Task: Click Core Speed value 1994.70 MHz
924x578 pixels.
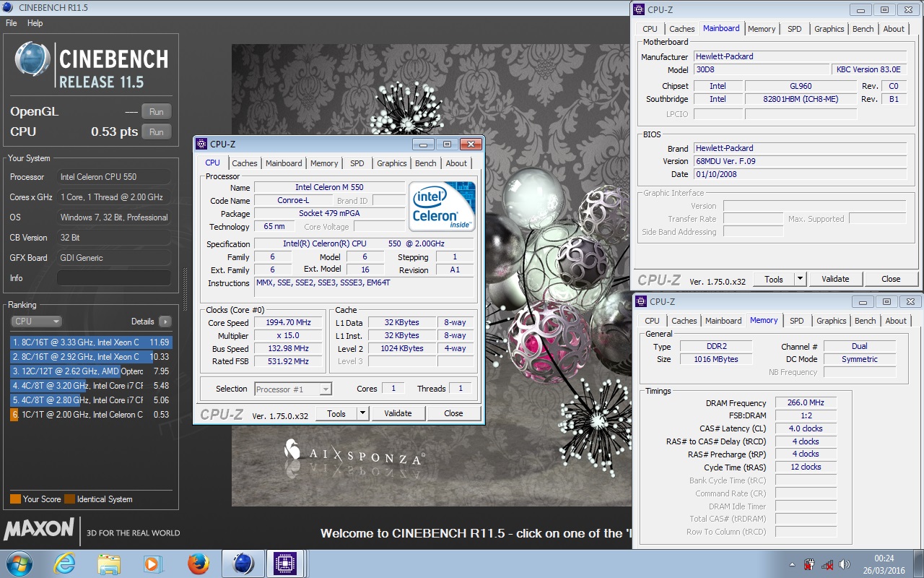Action: click(289, 323)
